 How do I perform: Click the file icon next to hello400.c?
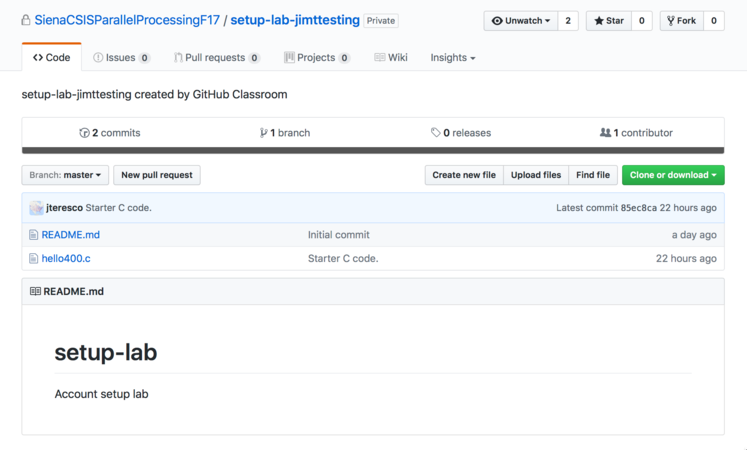[x=33, y=259]
